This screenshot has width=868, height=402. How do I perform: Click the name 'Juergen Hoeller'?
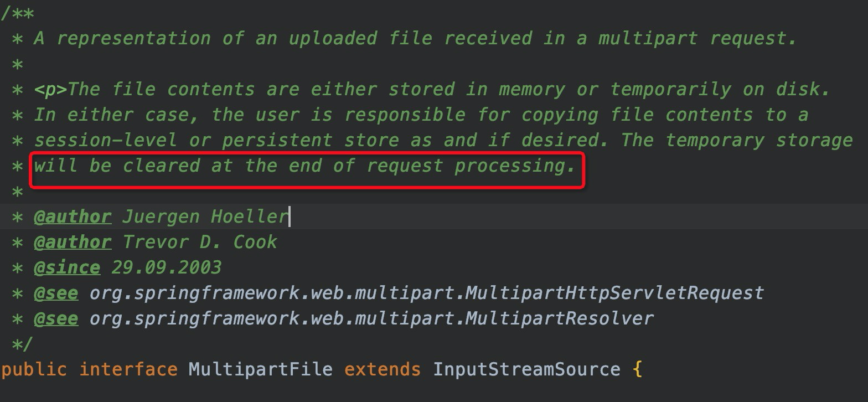(x=205, y=217)
